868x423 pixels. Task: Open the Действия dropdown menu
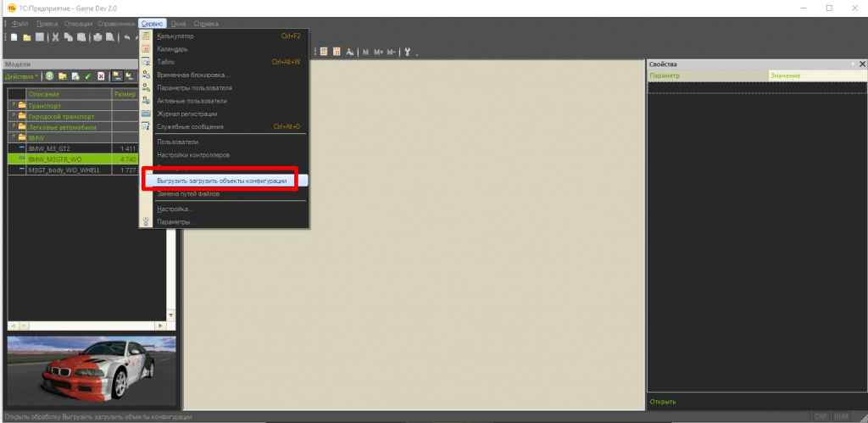(x=21, y=76)
